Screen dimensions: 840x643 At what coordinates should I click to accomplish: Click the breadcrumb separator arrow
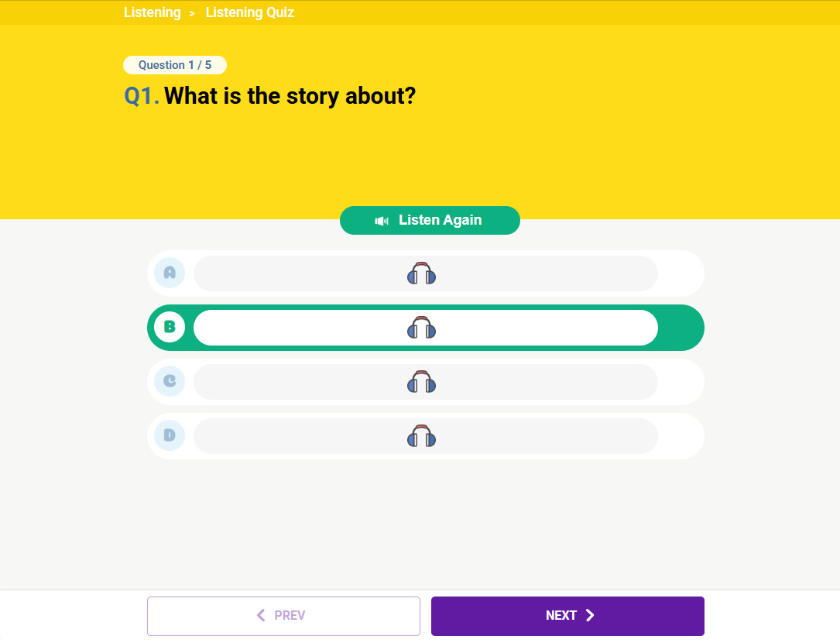pos(192,13)
